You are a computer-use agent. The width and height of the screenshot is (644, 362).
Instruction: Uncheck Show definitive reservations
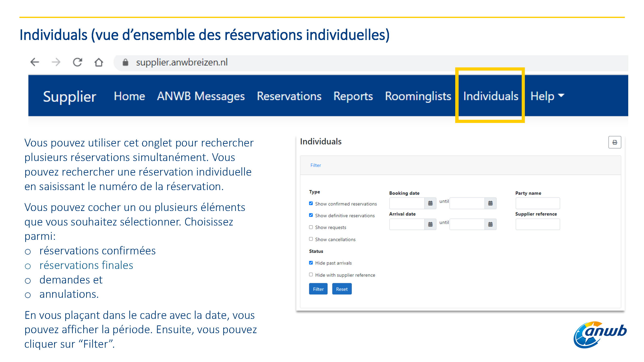pos(311,215)
